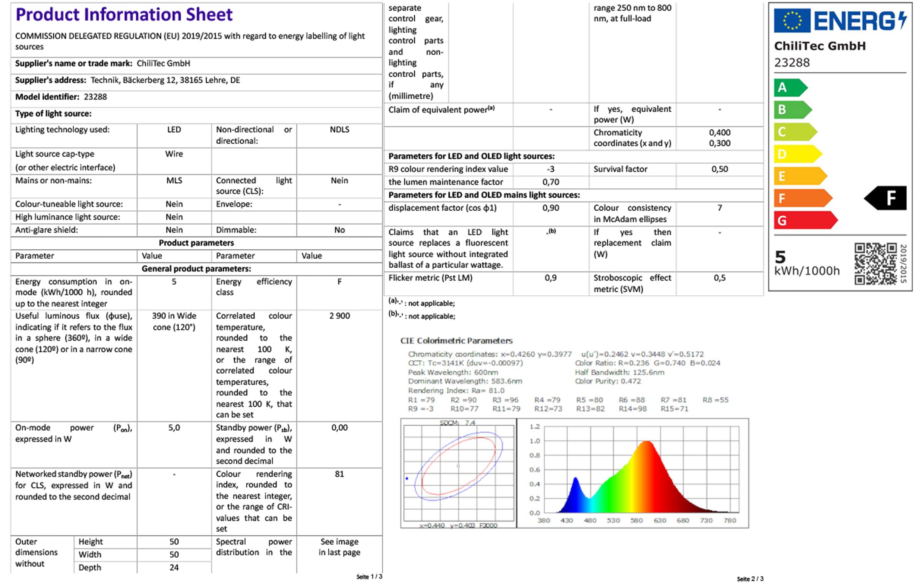
Task: Click the Product Information Sheet title
Action: coord(124,15)
